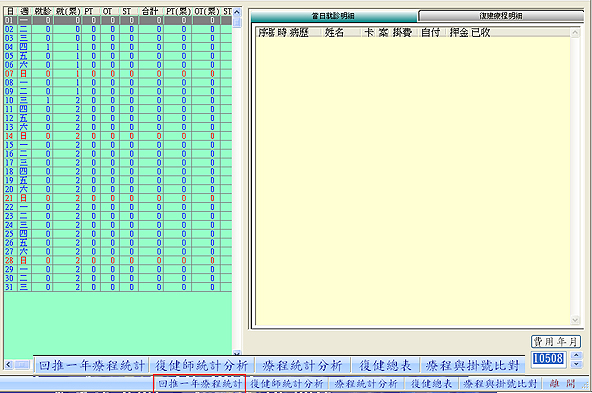592x393 pixels.
Task: Click the 姓名 column header
Action: pos(334,33)
